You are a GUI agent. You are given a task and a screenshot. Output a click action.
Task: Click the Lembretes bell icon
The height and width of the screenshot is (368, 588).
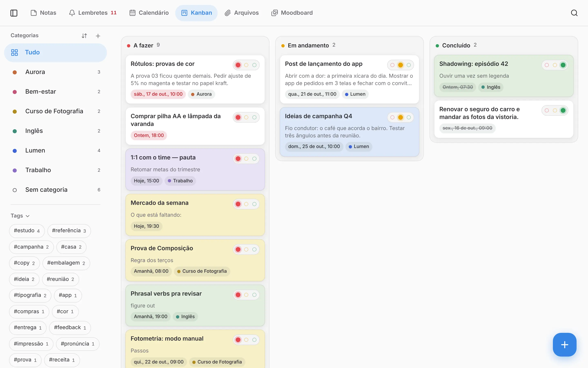[x=72, y=13]
